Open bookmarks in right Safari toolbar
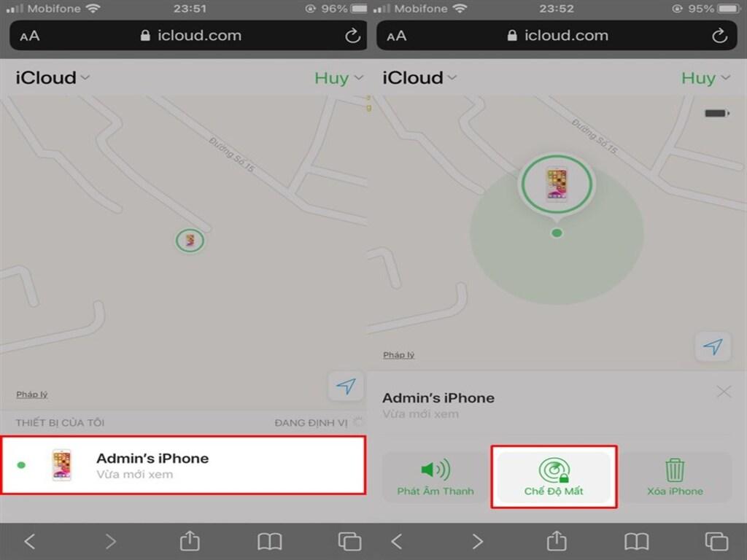The height and width of the screenshot is (560, 747). [636, 542]
